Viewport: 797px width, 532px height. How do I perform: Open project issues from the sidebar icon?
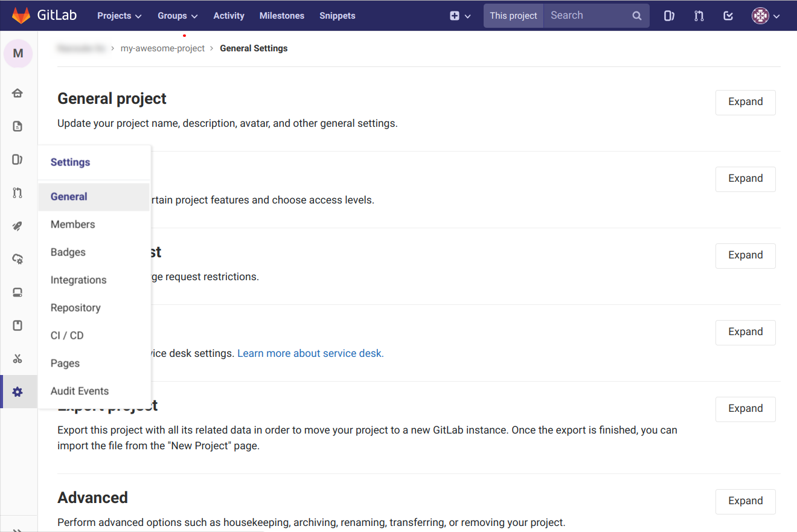18,159
